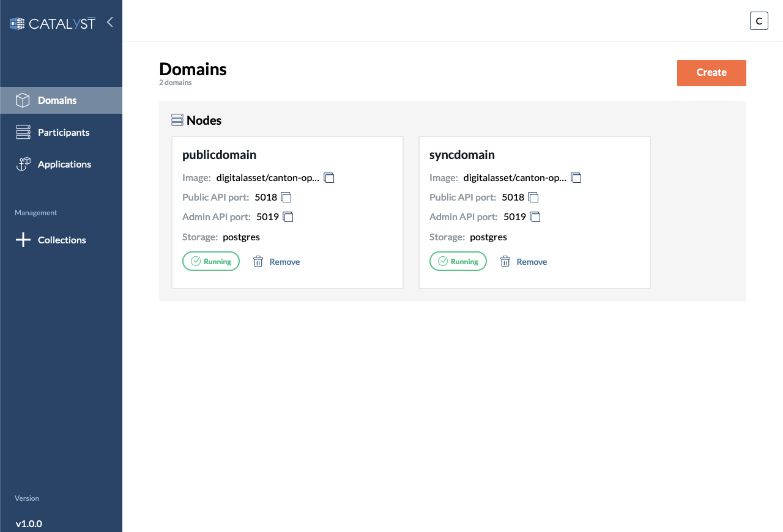This screenshot has width=783, height=532.
Task: Copy syncdomain's image name using copy icon
Action: click(x=576, y=177)
